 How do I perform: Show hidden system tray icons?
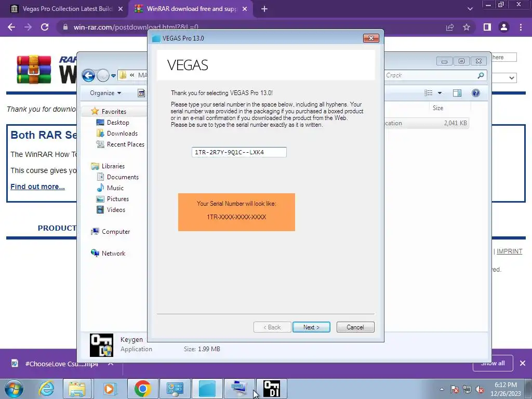click(442, 389)
